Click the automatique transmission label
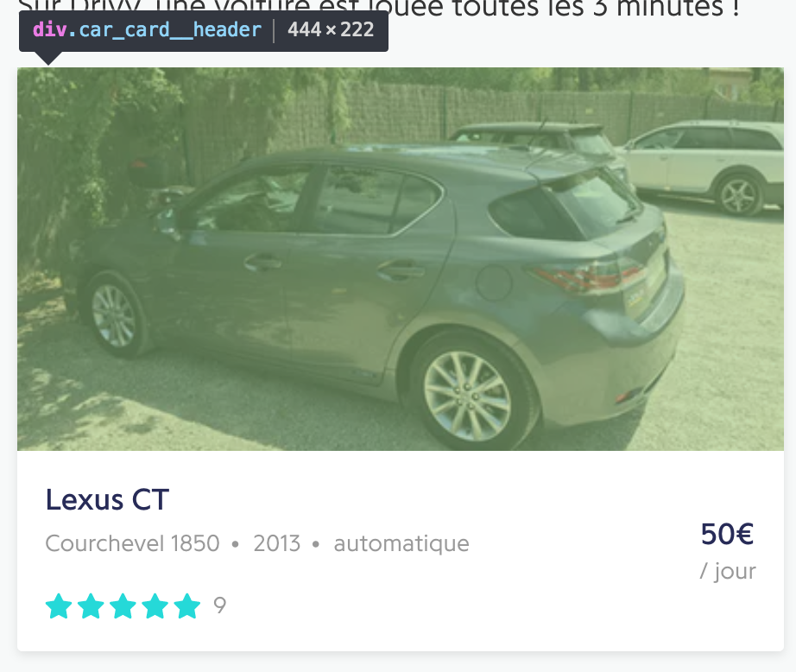796x672 pixels. click(401, 544)
